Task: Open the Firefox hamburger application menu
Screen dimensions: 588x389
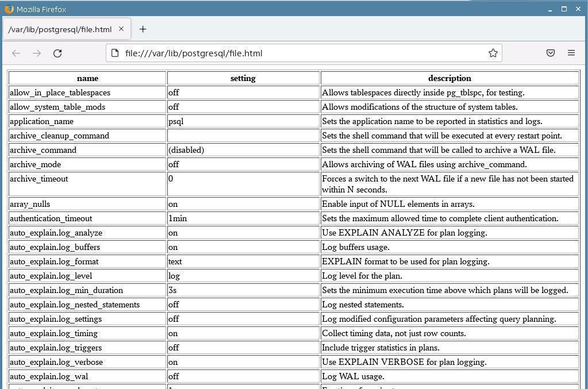Action: click(571, 53)
